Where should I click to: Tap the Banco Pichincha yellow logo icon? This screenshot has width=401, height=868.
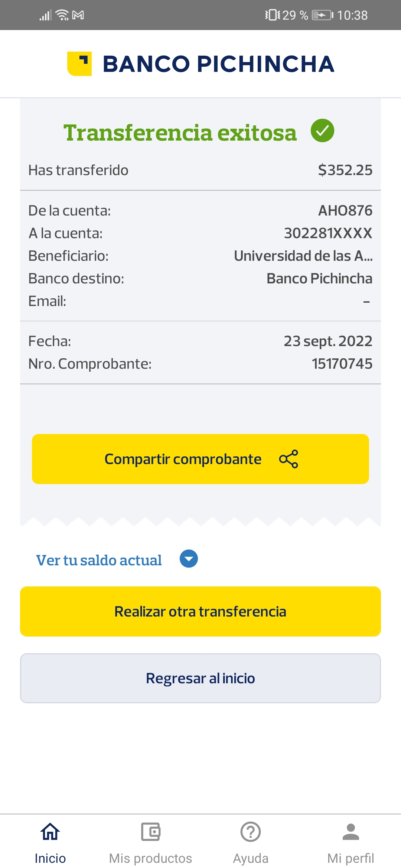pos(79,63)
